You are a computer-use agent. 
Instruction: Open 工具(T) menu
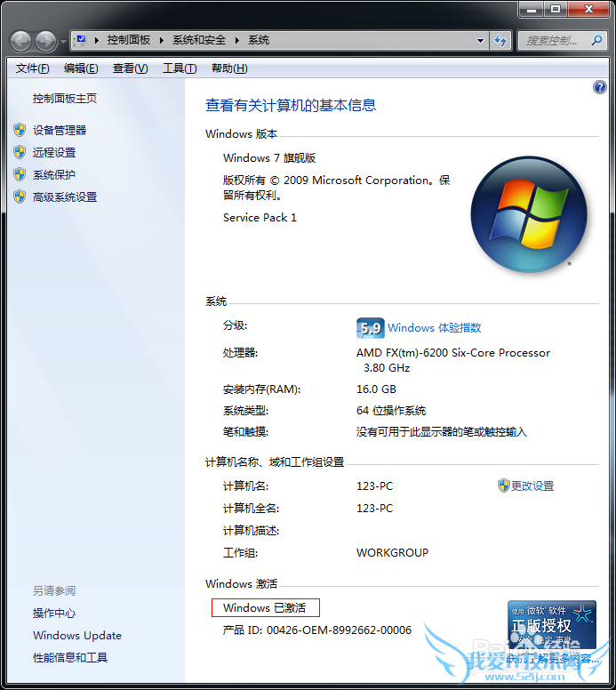180,68
